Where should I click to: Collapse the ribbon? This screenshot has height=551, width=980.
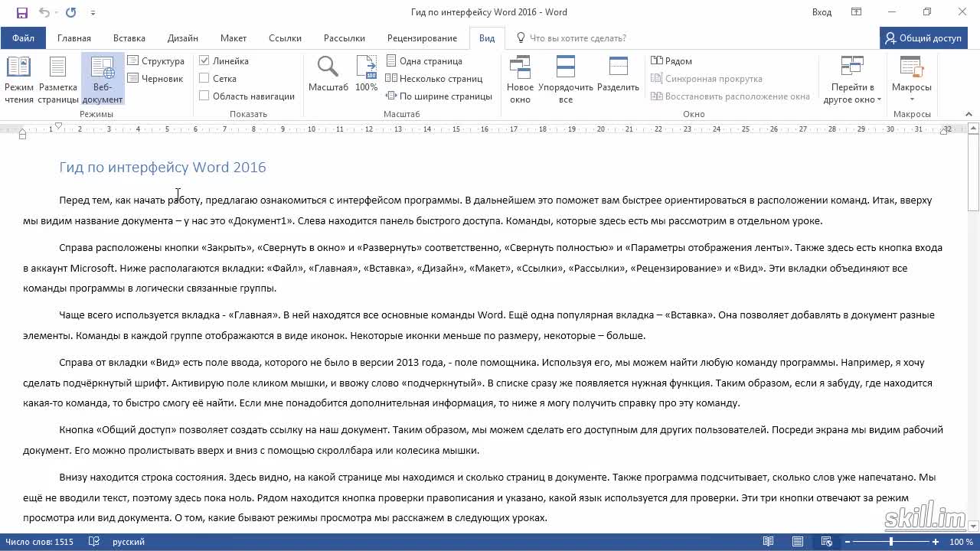pyautogui.click(x=970, y=114)
